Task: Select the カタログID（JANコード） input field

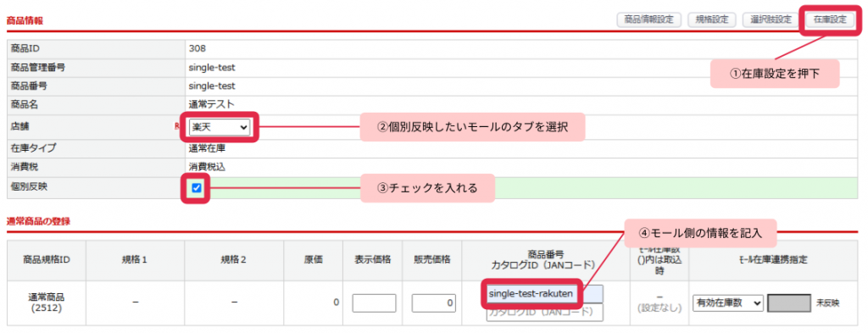Action: pyautogui.click(x=545, y=312)
